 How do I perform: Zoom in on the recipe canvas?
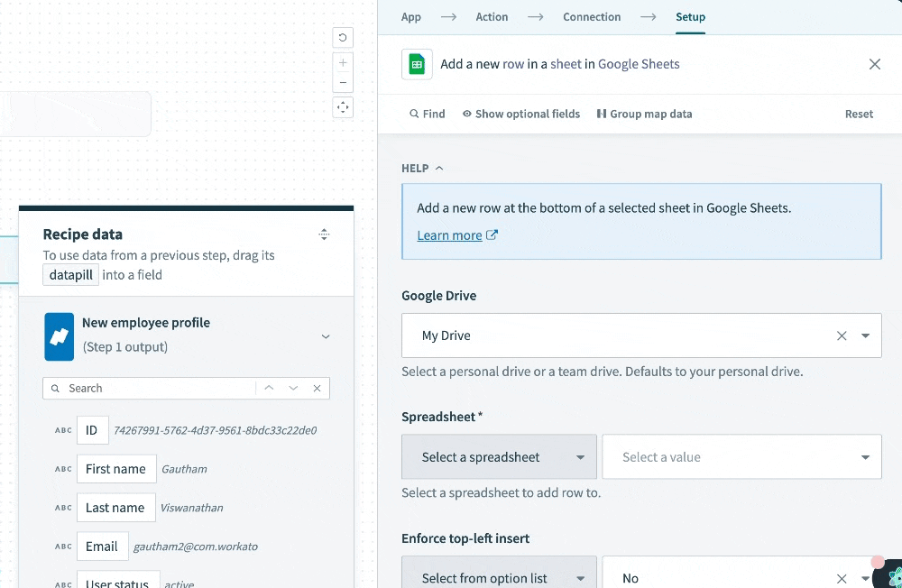point(342,62)
